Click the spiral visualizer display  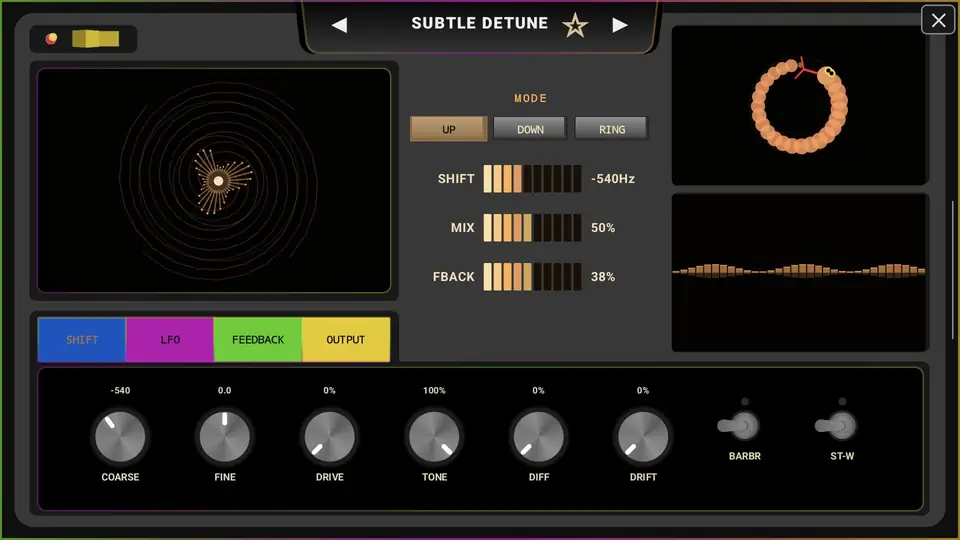pos(214,181)
